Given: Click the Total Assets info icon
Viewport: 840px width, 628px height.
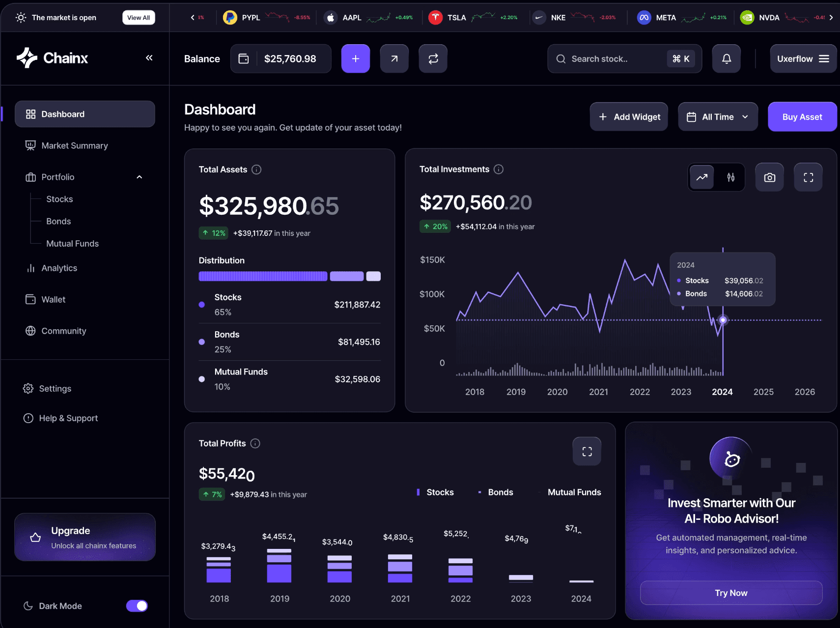Looking at the screenshot, I should pyautogui.click(x=256, y=170).
